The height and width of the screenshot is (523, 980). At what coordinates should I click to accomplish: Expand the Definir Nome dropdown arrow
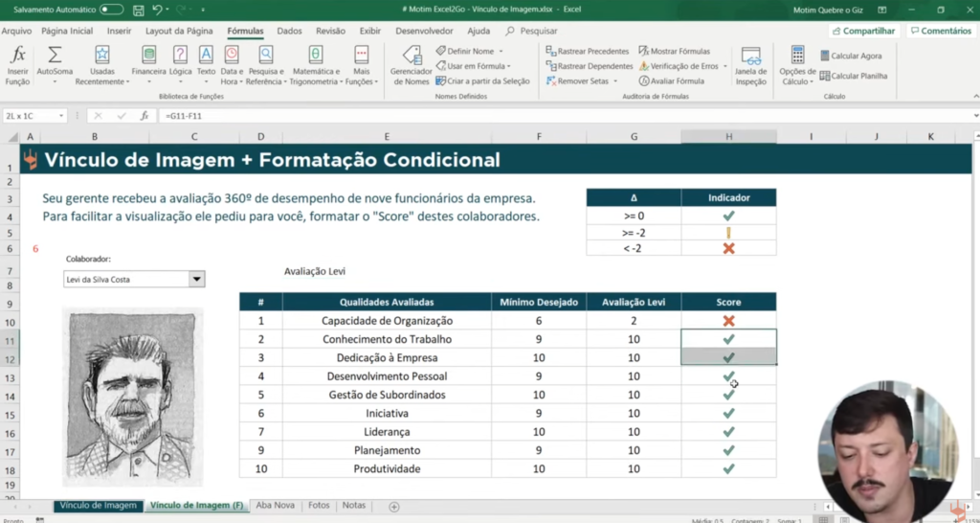(501, 52)
